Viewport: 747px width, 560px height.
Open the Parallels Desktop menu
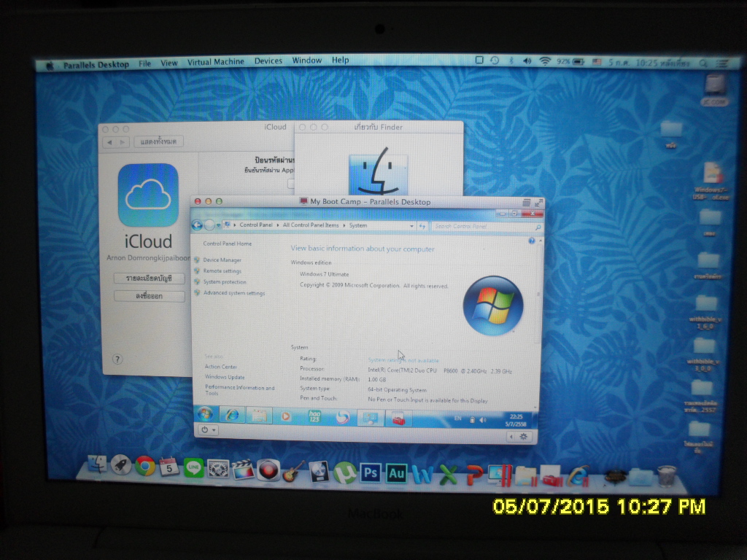point(96,65)
